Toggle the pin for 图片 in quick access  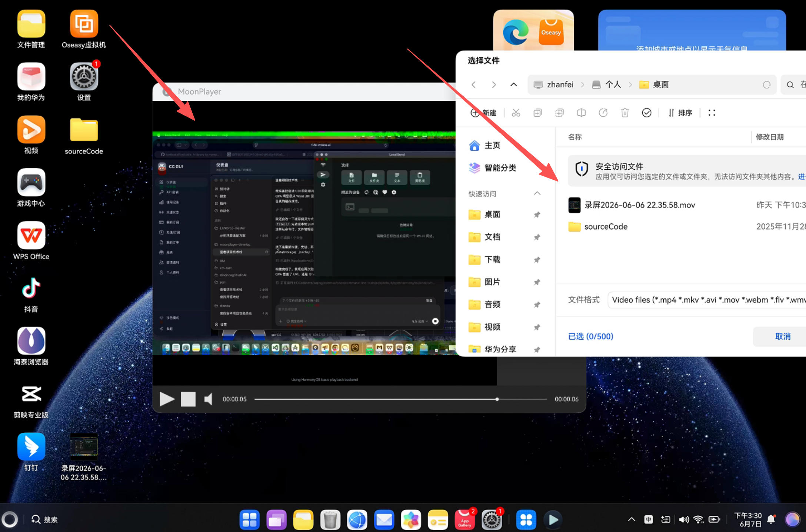click(x=537, y=282)
